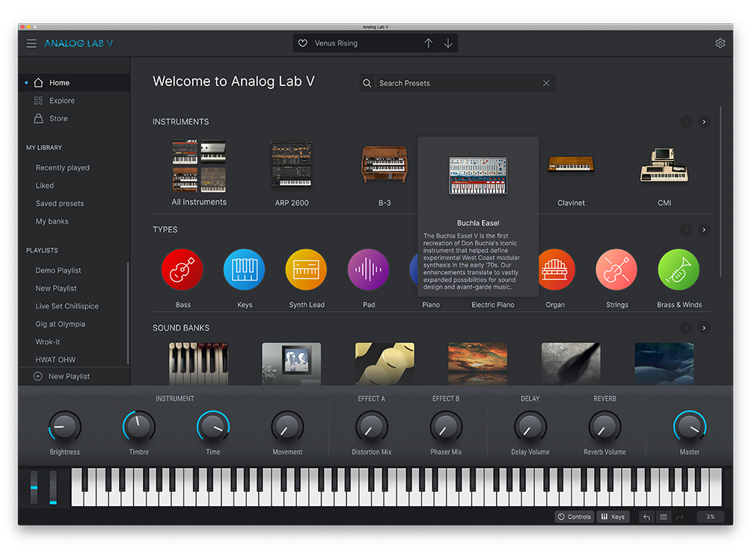Viewport: 751px width, 560px height.
Task: Go to the Home section
Action: [x=74, y=83]
